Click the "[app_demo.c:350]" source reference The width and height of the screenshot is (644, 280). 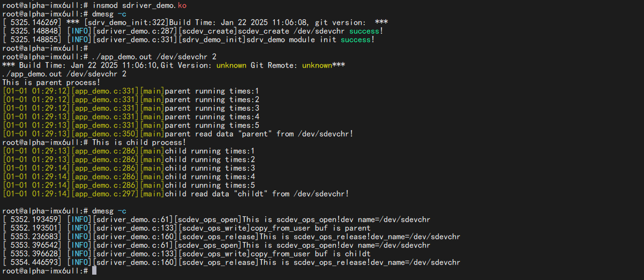105,134
